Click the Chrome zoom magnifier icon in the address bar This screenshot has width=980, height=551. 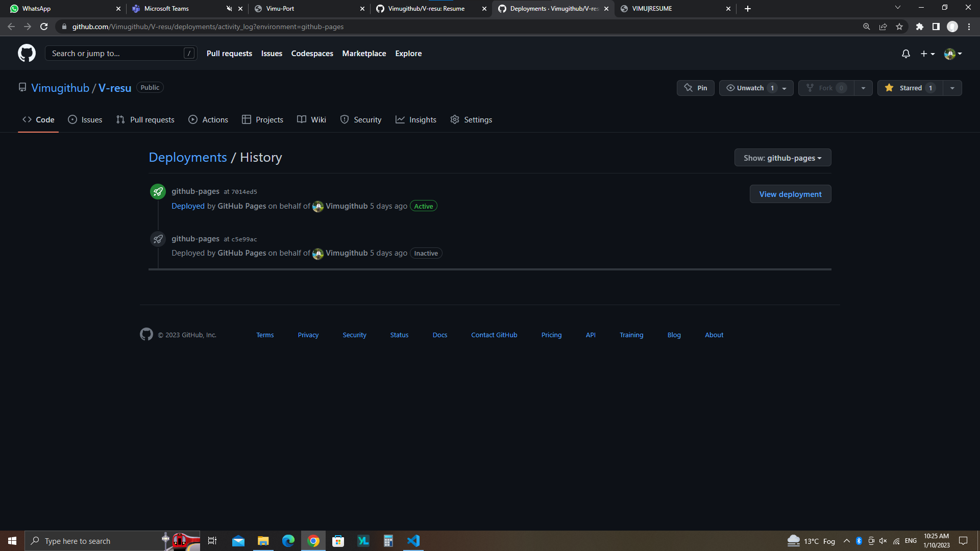(866, 27)
